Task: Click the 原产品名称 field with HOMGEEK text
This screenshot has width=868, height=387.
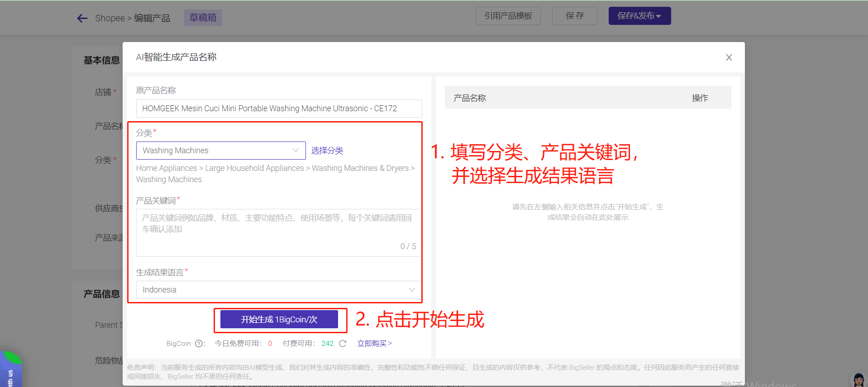Action: [x=278, y=109]
